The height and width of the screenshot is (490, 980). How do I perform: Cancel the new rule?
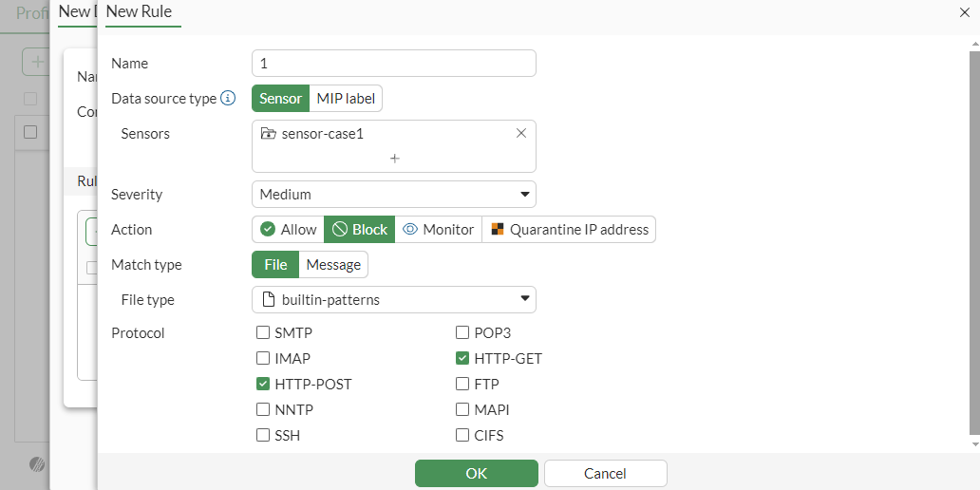[605, 473]
